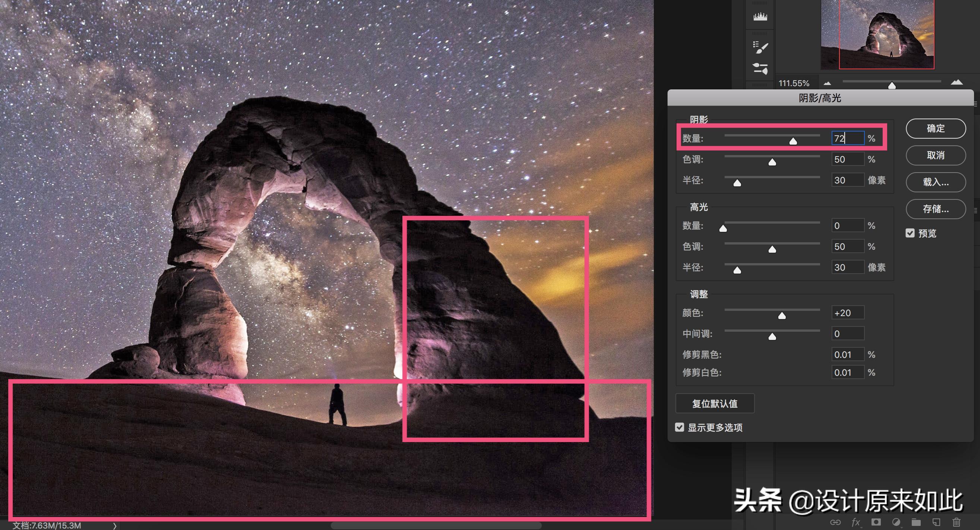Toggle the 预览 preview checkbox

tap(910, 233)
